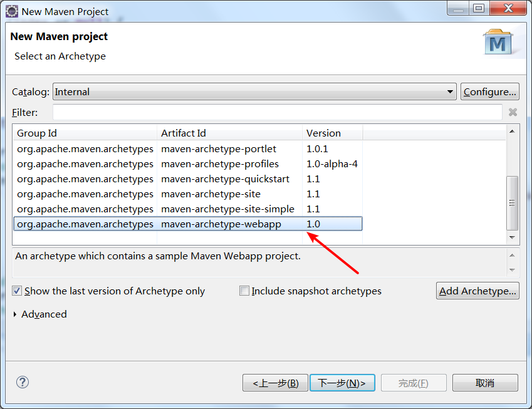Maximize the New Maven Project window

click(x=479, y=9)
